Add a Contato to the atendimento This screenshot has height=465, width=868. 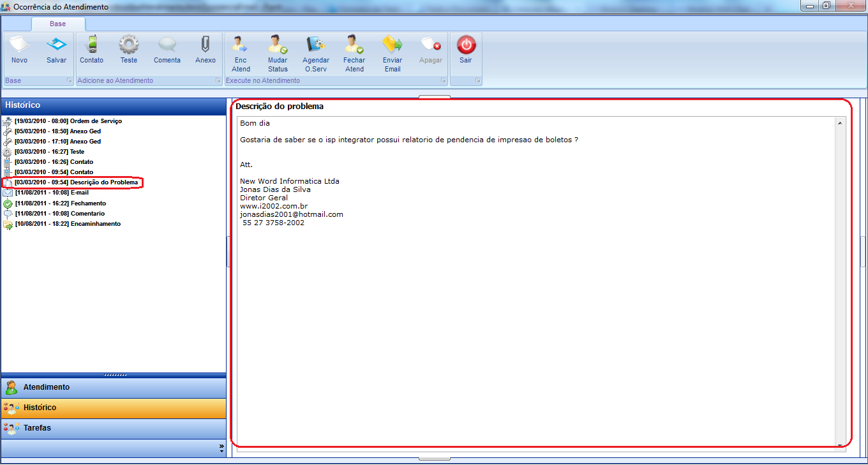[91, 50]
